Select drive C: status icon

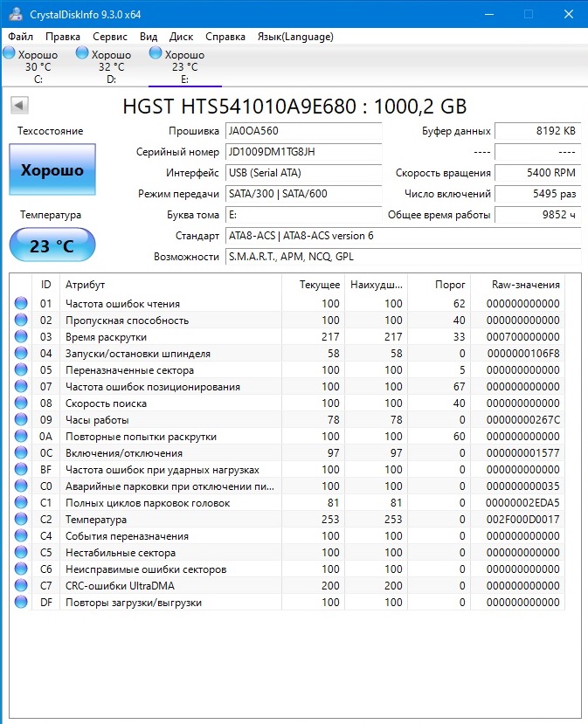click(10, 54)
